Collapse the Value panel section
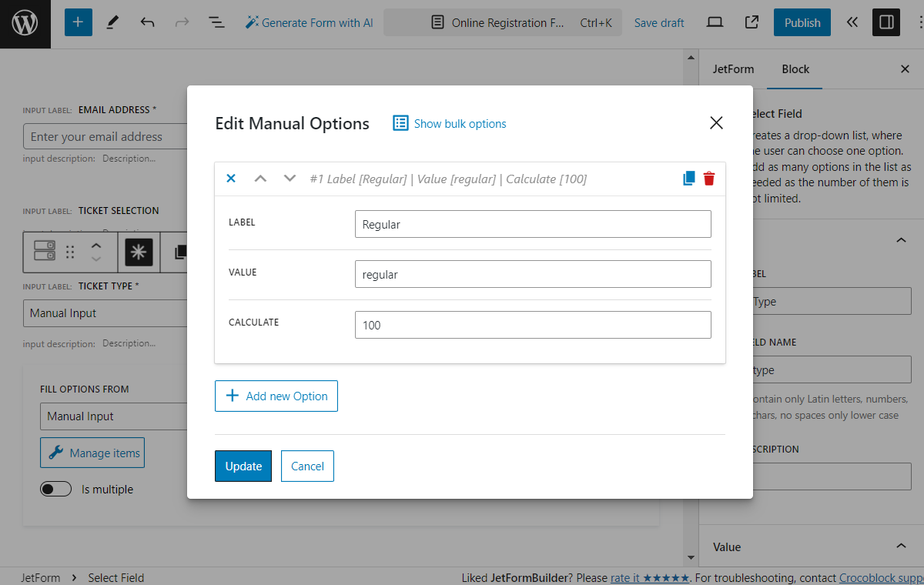This screenshot has width=924, height=585. 901,547
